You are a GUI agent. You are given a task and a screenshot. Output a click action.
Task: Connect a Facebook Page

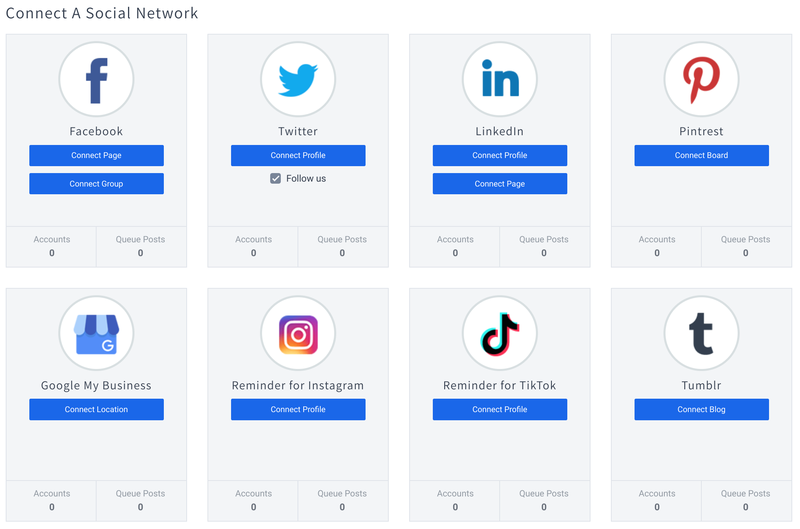(x=96, y=156)
